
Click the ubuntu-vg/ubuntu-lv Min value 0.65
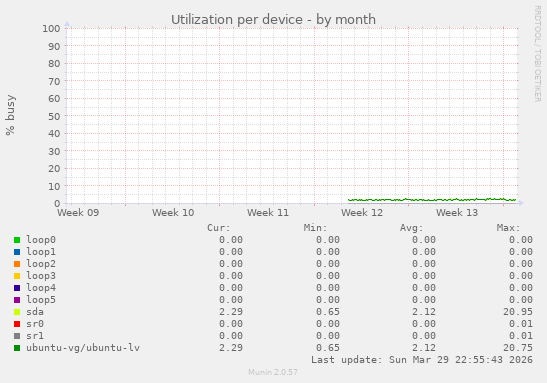tap(328, 348)
